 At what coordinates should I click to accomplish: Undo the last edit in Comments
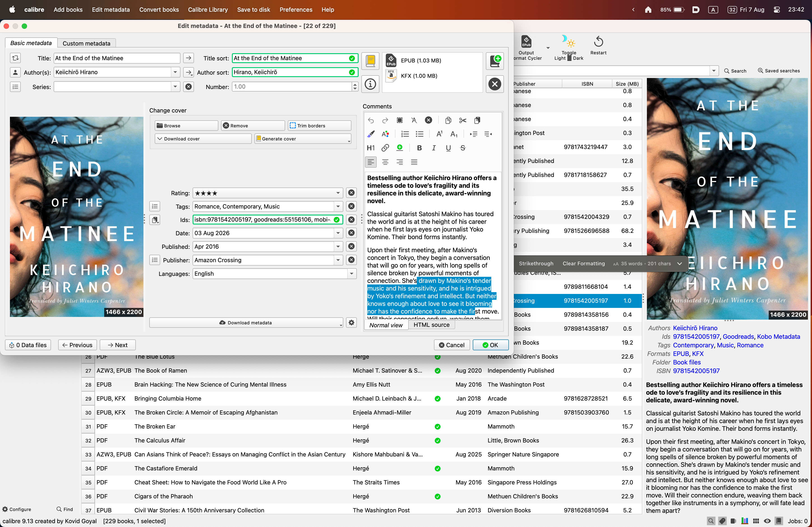(x=371, y=120)
